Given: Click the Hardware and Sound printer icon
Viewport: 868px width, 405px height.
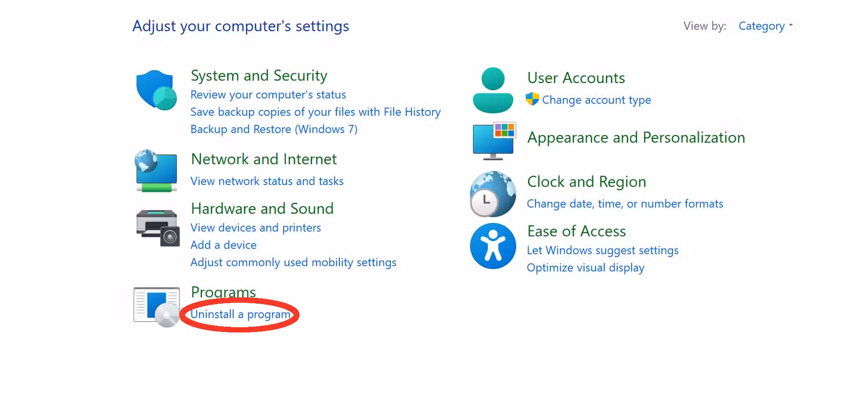Looking at the screenshot, I should coord(157,228).
